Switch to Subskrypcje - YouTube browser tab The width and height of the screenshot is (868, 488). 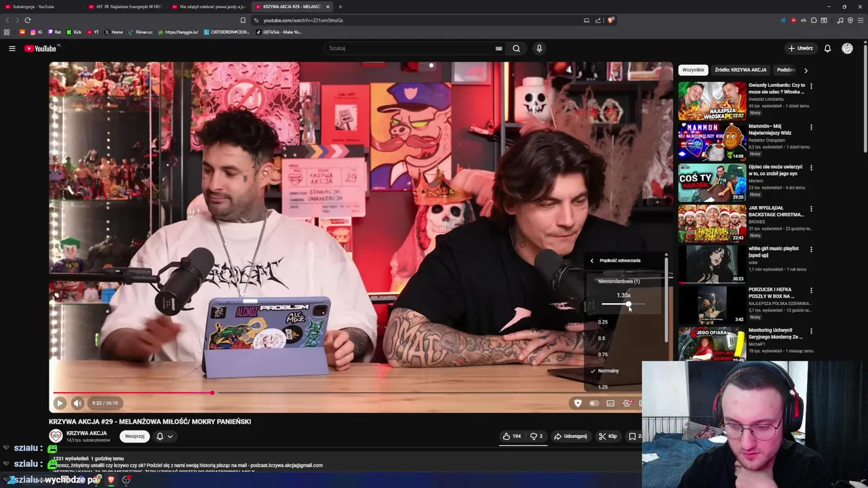(x=39, y=7)
